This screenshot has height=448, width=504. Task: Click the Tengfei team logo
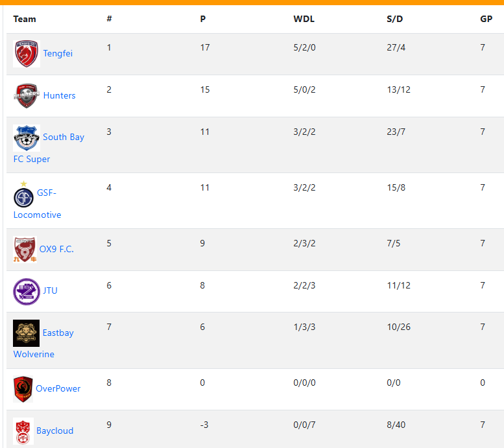pyautogui.click(x=27, y=54)
